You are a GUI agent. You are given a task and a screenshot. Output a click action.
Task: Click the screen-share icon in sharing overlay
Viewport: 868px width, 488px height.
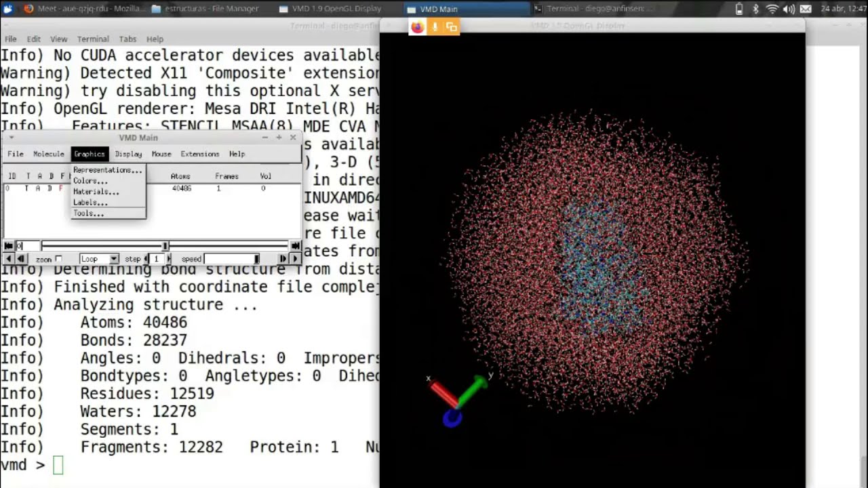[x=452, y=27]
